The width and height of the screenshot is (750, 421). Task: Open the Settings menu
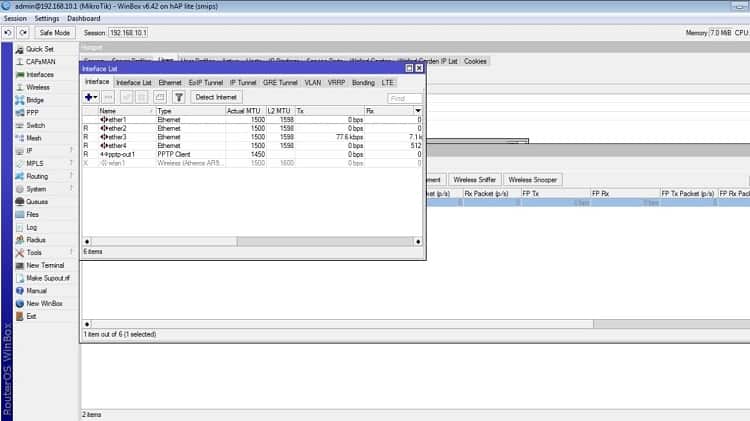point(47,18)
